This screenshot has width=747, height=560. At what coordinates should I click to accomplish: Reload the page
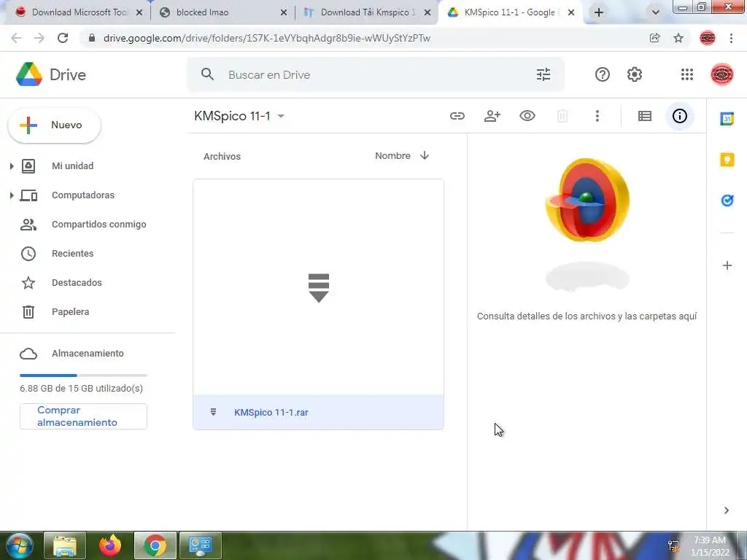pos(63,38)
